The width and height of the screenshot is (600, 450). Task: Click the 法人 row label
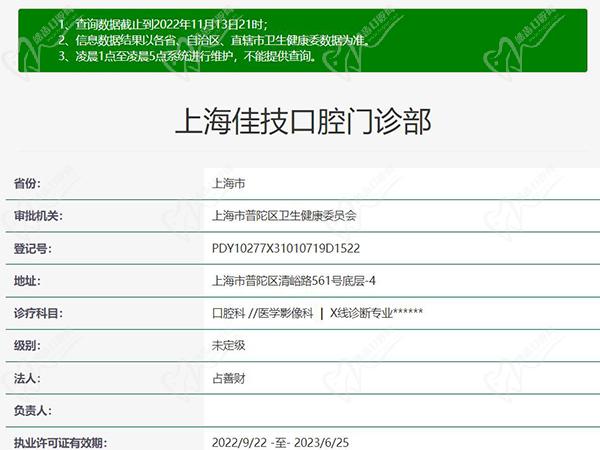(27, 378)
